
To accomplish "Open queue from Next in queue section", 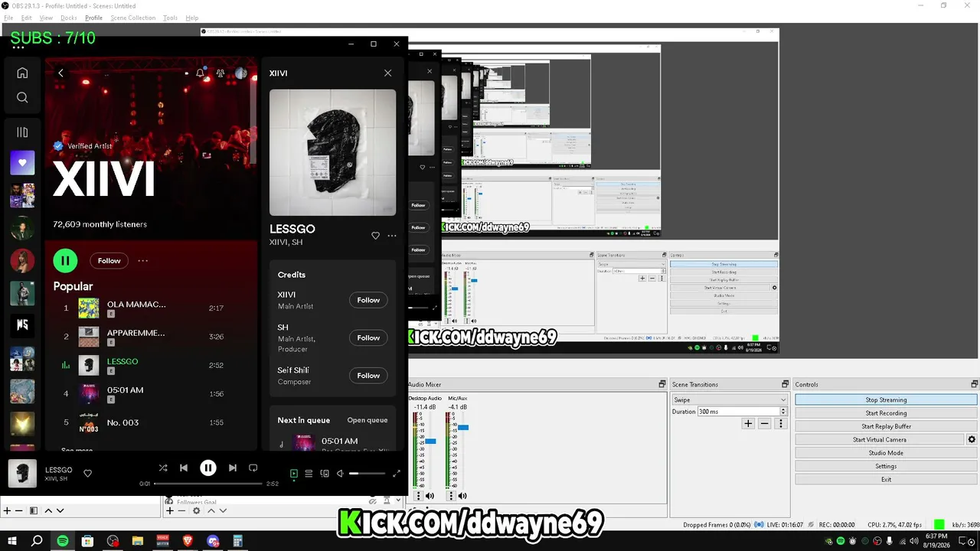I will [x=367, y=420].
